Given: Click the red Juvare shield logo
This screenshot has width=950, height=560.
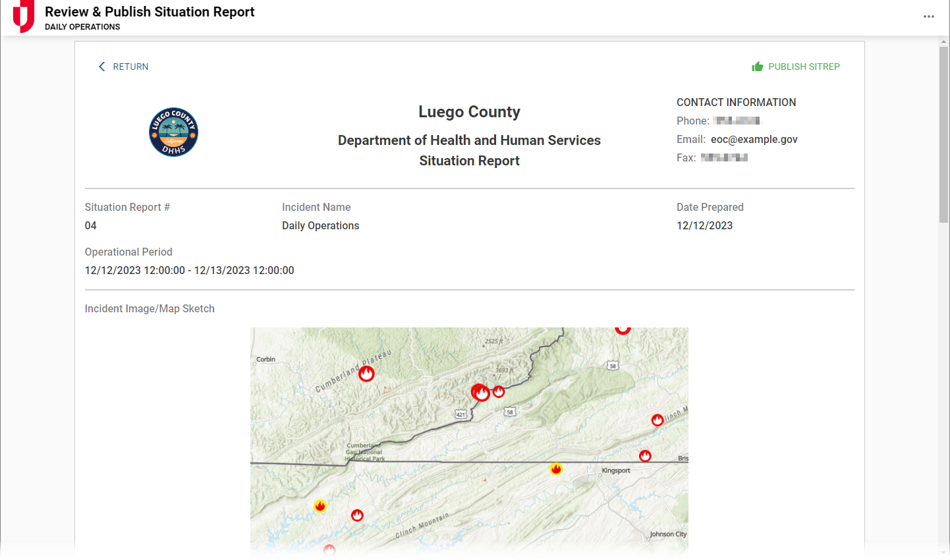Looking at the screenshot, I should click(24, 16).
